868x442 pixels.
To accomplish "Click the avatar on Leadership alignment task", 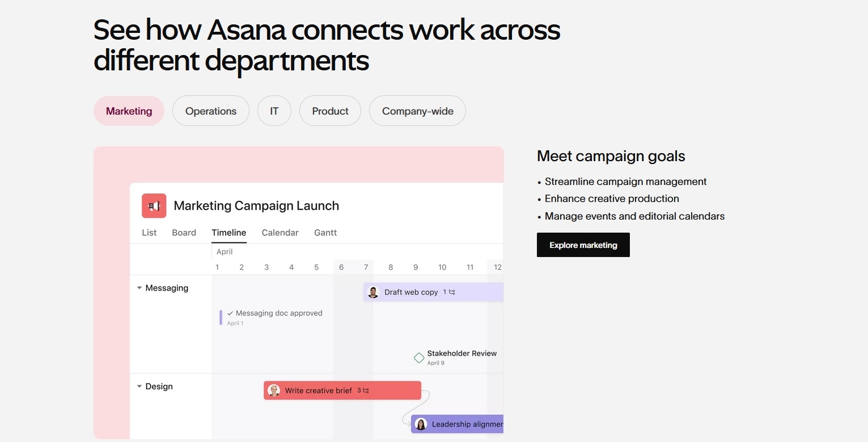I will tap(421, 424).
